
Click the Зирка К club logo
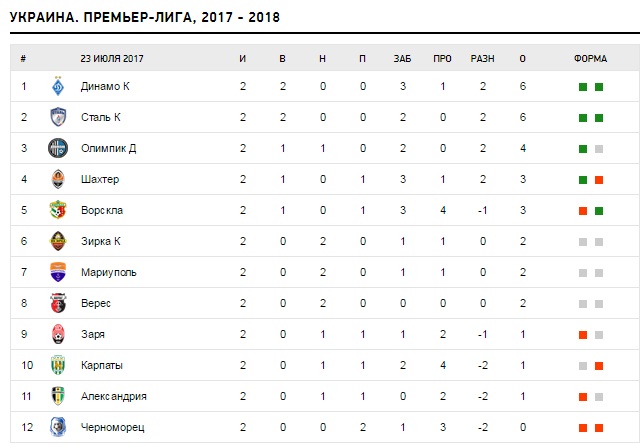tap(58, 241)
